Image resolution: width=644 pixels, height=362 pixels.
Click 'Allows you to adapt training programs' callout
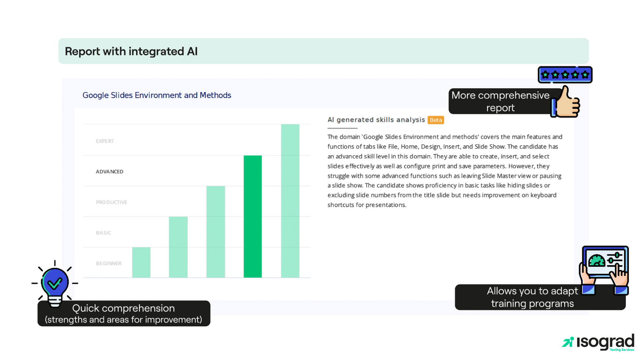pos(540,297)
